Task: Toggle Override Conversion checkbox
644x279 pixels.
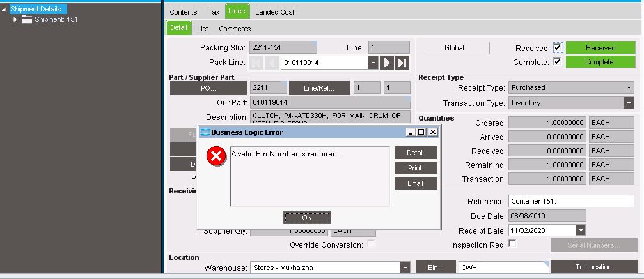Action: click(372, 244)
